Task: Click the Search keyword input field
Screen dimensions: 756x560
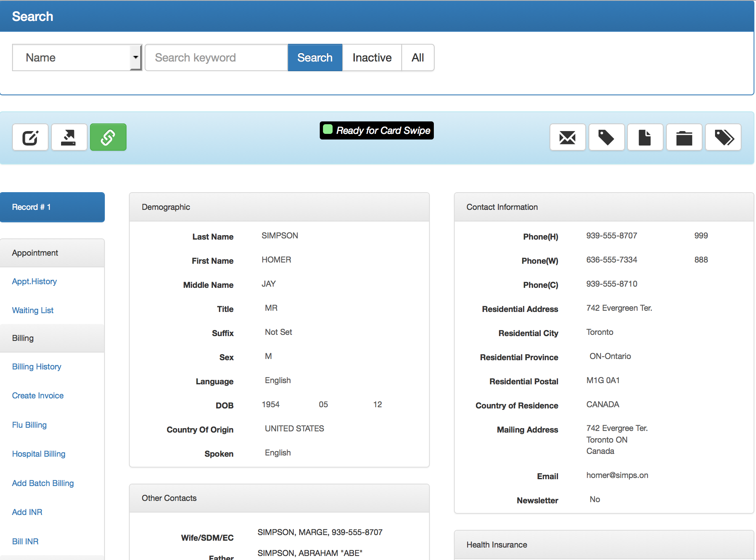Action: pyautogui.click(x=216, y=57)
